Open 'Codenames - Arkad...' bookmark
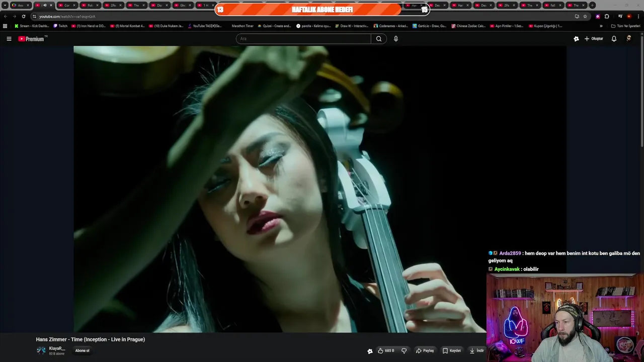The image size is (644, 362). (391, 26)
